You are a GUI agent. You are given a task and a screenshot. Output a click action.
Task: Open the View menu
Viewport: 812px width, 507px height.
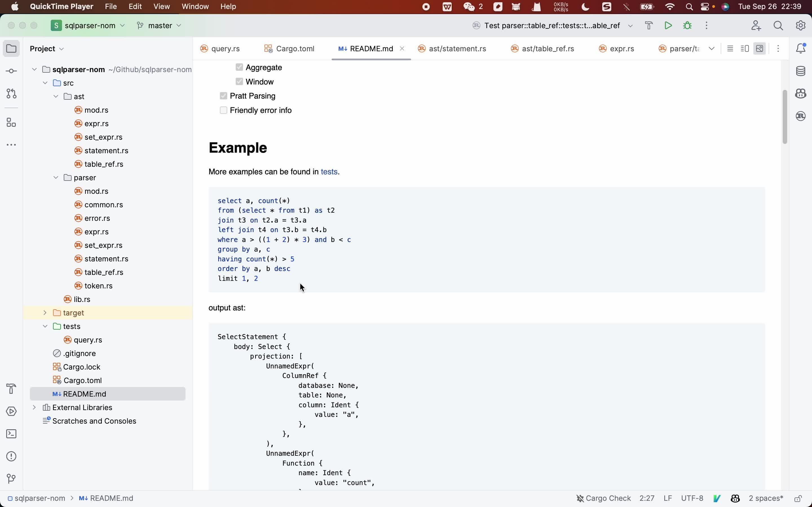(161, 6)
